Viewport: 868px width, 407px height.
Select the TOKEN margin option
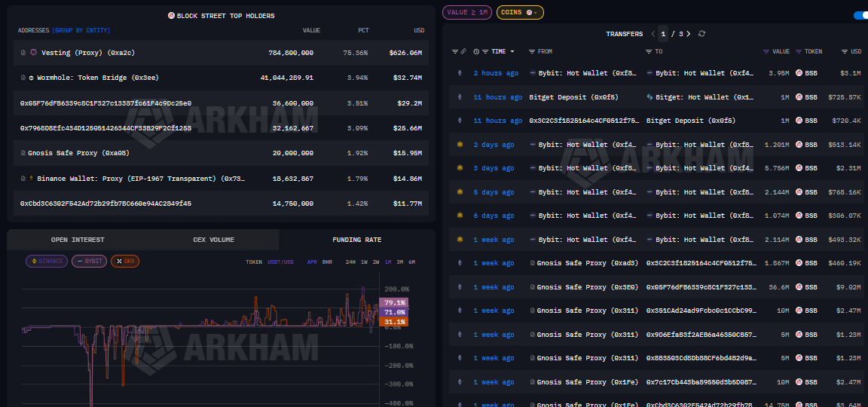click(254, 262)
